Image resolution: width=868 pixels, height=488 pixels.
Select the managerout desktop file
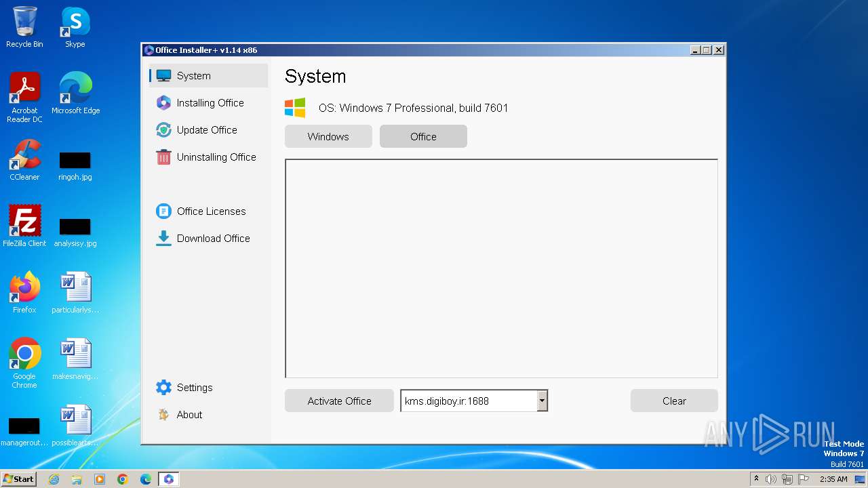click(x=24, y=431)
